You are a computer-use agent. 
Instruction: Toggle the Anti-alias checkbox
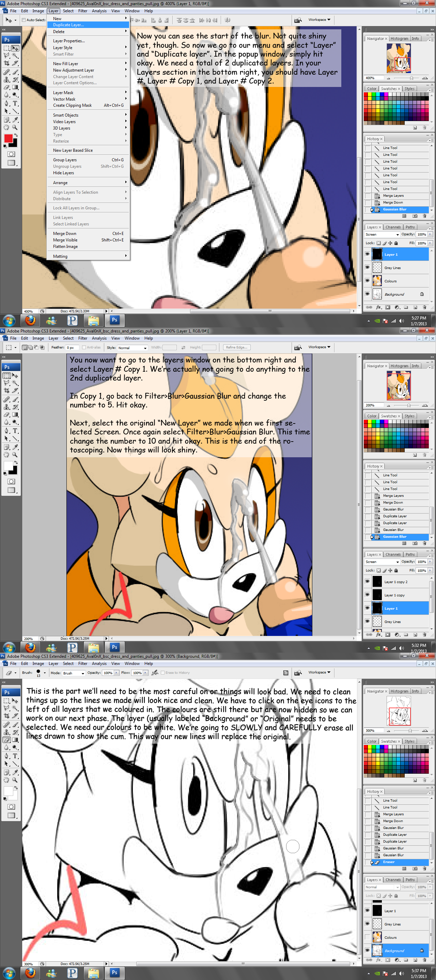click(84, 347)
